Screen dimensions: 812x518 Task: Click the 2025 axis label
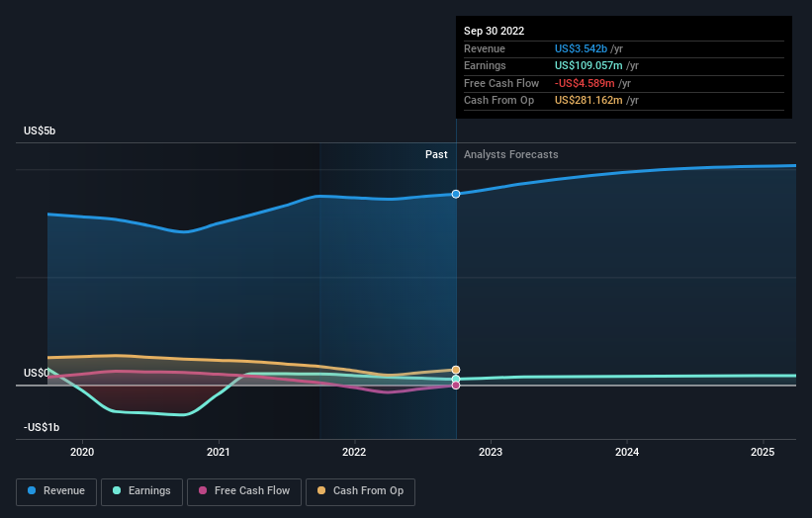(763, 453)
